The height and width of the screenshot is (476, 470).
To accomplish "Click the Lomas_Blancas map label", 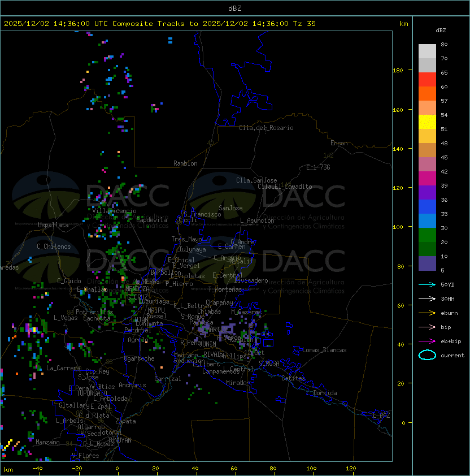I will click(324, 350).
